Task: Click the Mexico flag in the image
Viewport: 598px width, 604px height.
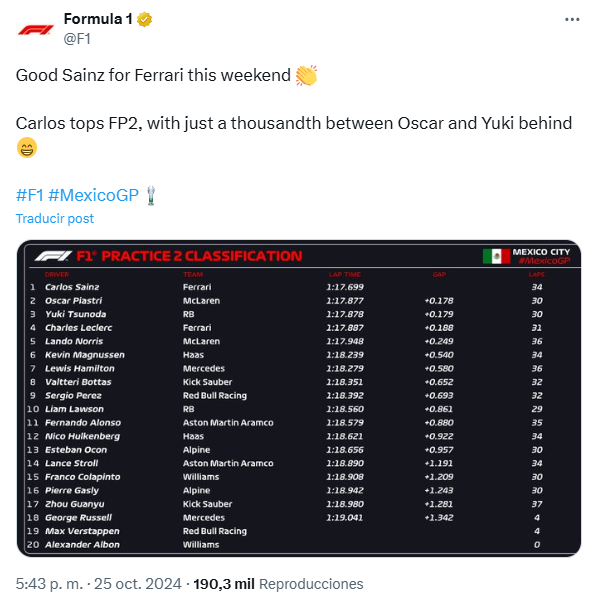Action: click(496, 256)
